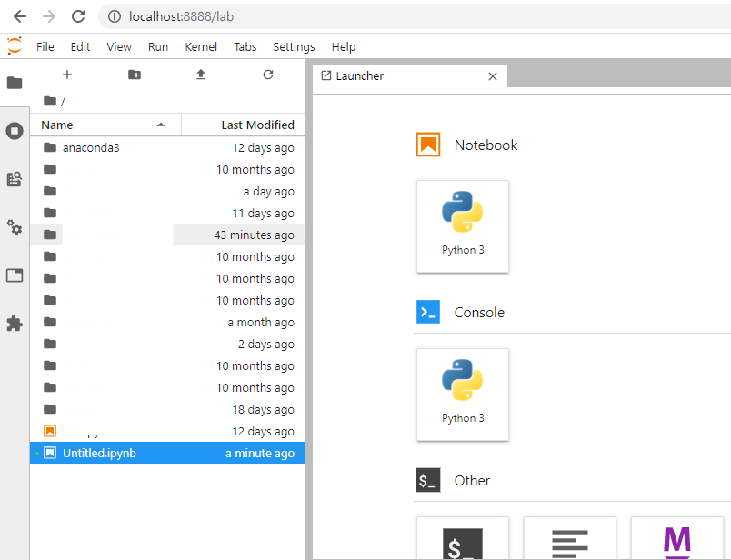This screenshot has height=560, width=731.
Task: Click the "12 days ago" anaconda3 date
Action: click(264, 148)
